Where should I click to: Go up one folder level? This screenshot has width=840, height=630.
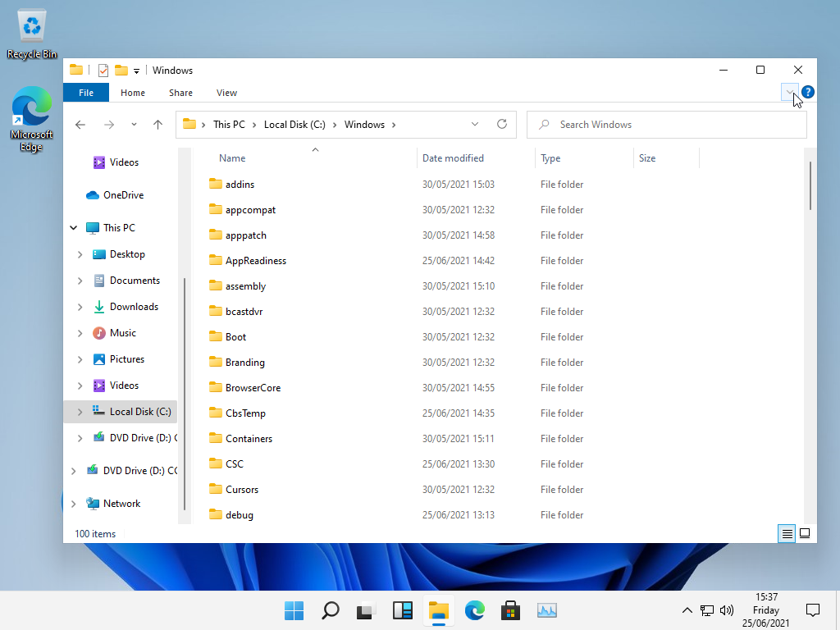click(158, 125)
